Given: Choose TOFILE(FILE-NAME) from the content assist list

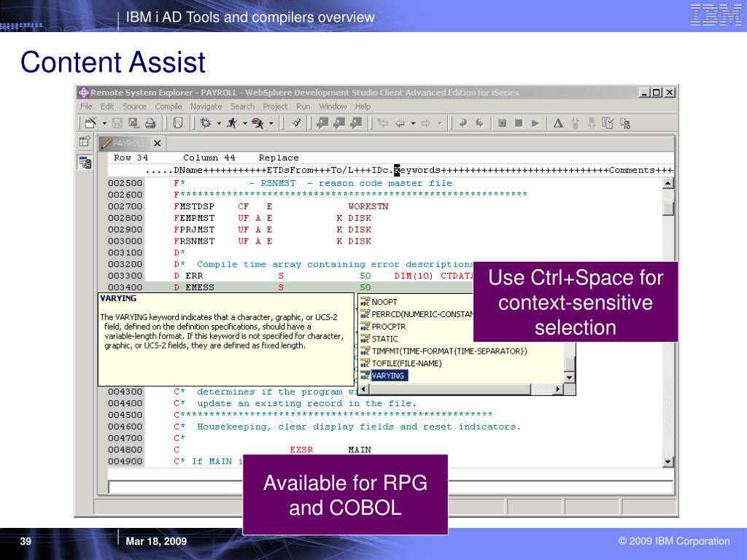Looking at the screenshot, I should pos(401,363).
